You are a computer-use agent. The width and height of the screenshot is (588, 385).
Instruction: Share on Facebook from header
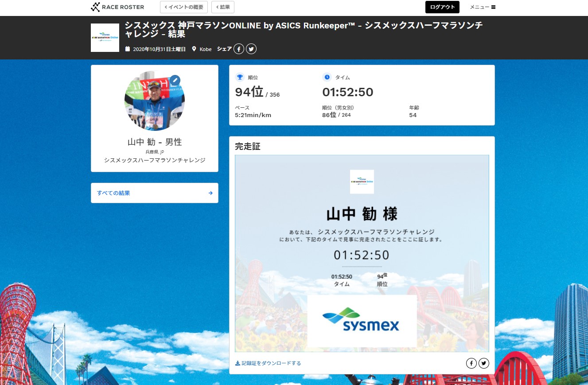239,49
